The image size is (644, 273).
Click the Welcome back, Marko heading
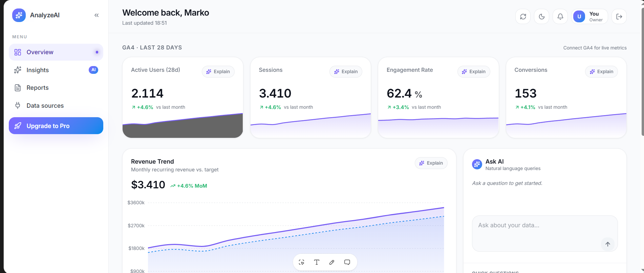(166, 13)
